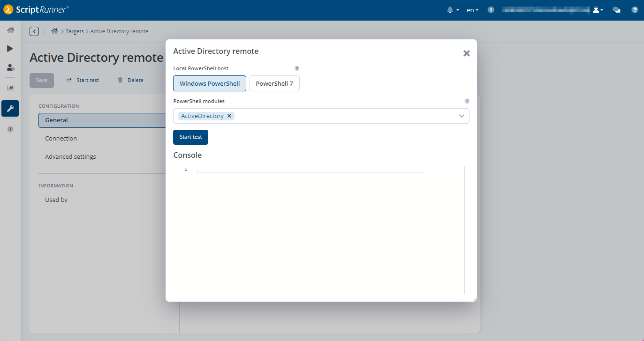644x341 pixels.
Task: Close the Active Directory remote dialog
Action: click(466, 53)
